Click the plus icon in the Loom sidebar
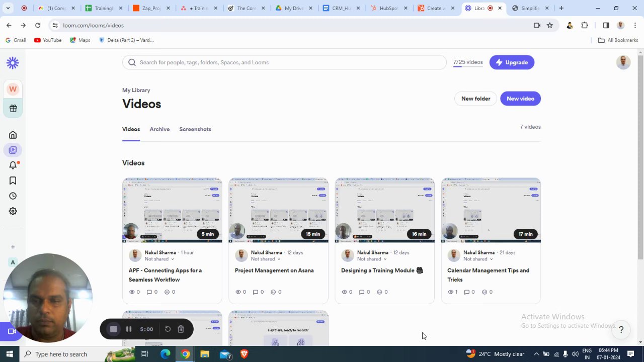The width and height of the screenshot is (644, 362). pyautogui.click(x=13, y=247)
